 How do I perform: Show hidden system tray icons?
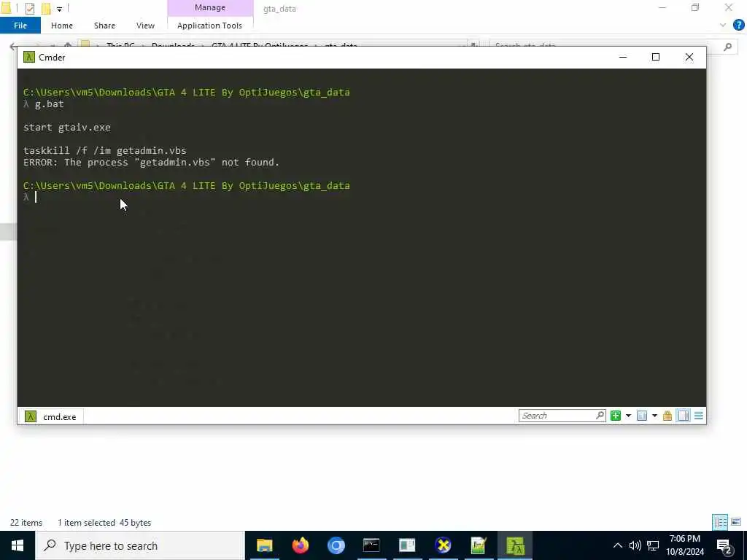617,545
